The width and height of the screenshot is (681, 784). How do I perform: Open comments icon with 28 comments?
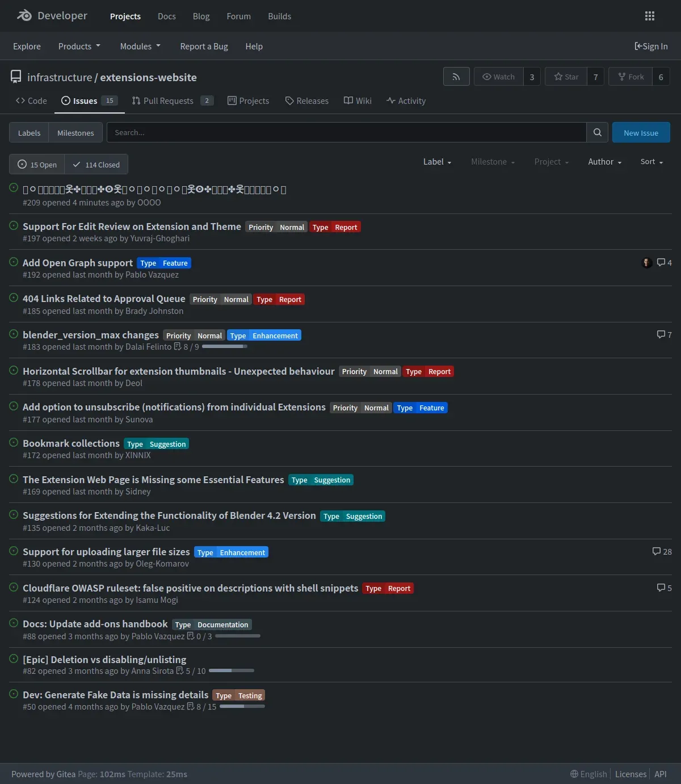tap(657, 551)
